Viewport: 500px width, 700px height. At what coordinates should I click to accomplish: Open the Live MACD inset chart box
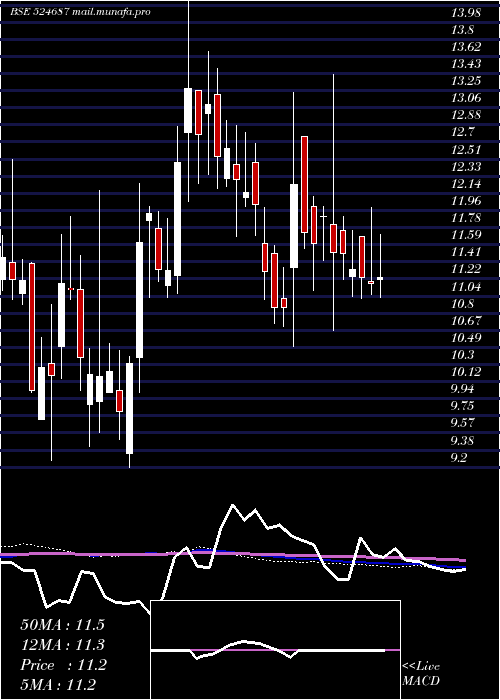click(x=275, y=650)
